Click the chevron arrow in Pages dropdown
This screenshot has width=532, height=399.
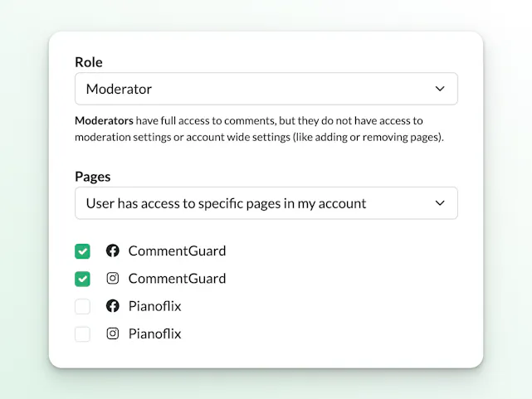coord(440,203)
